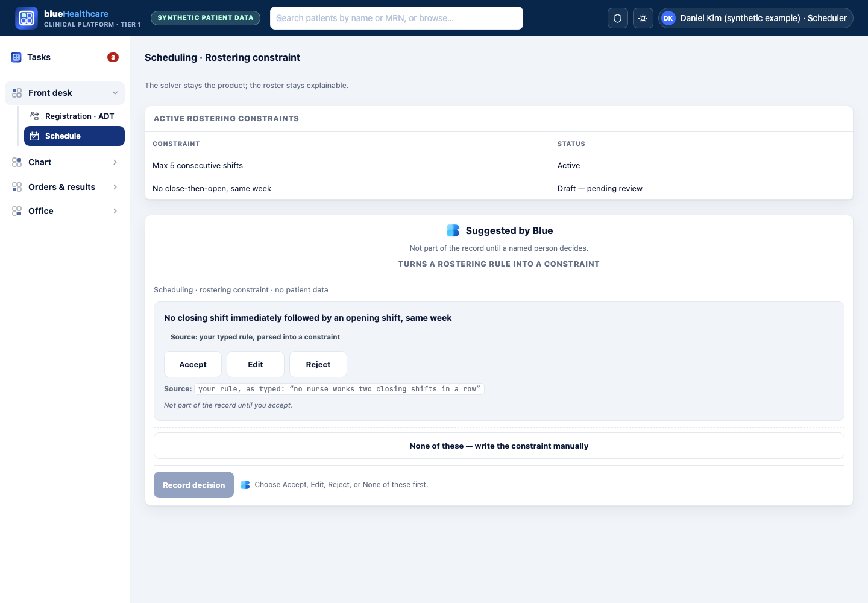This screenshot has width=868, height=603.
Task: Select No close-then-open, same week row
Action: (499, 188)
